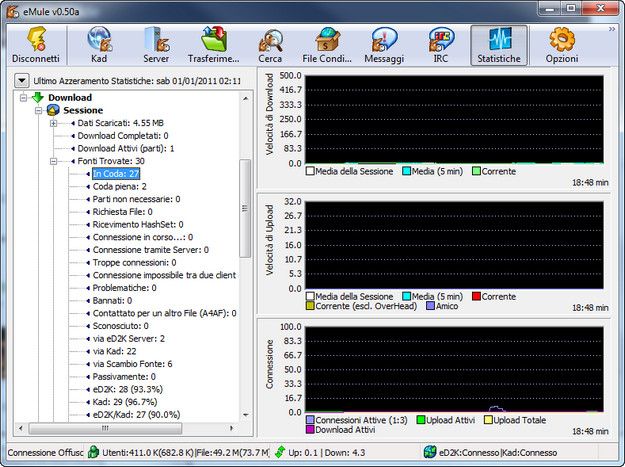Screen dimensions: 625x467
Task: Select 'Ricevimento HashSet: 0' row
Action: [138, 225]
